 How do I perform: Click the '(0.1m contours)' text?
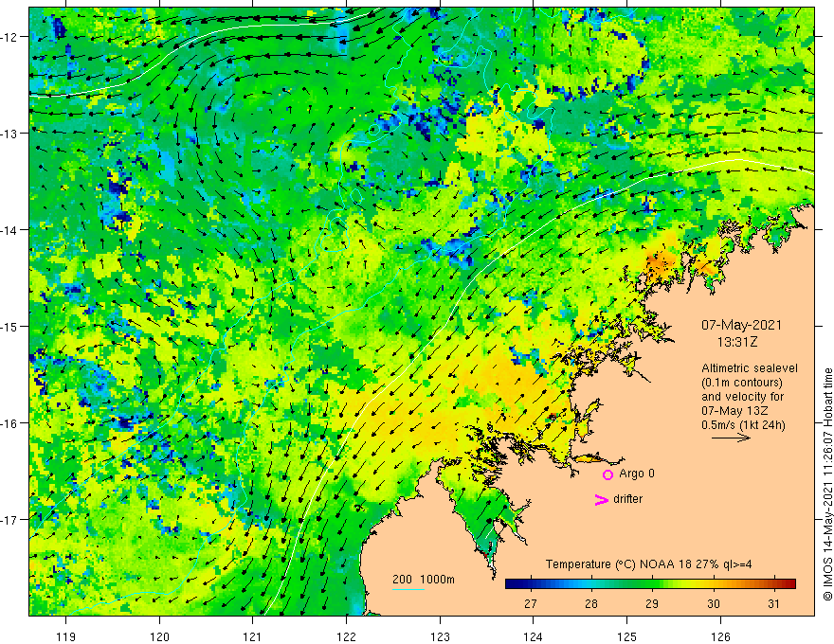click(x=741, y=383)
